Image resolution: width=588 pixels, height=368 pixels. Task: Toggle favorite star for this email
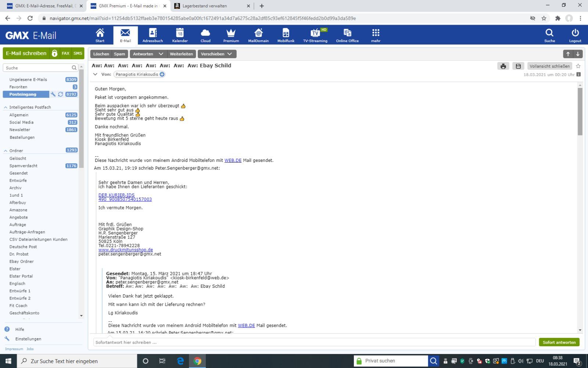(x=578, y=66)
